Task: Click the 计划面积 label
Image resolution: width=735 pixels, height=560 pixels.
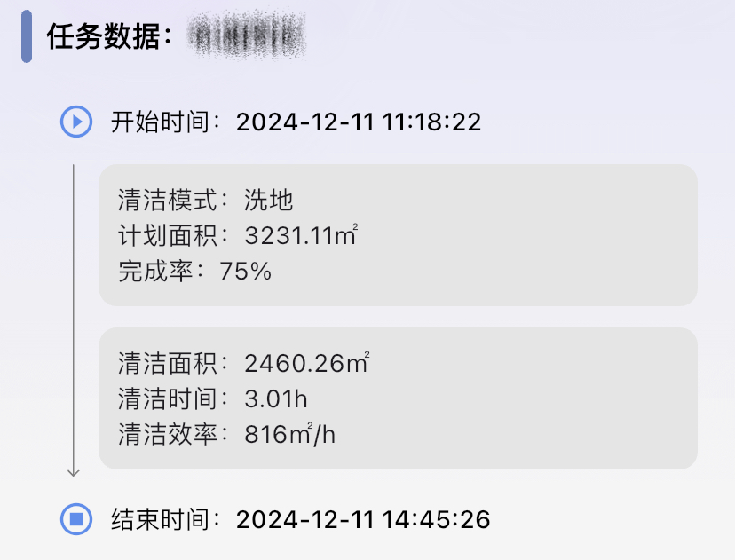Action: click(172, 236)
